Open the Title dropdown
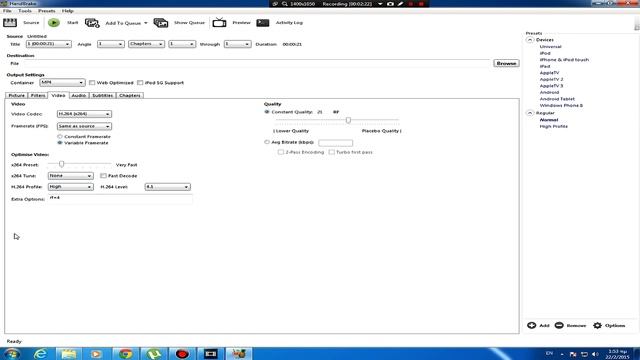Screen dimensions: 640x360 click(x=49, y=44)
